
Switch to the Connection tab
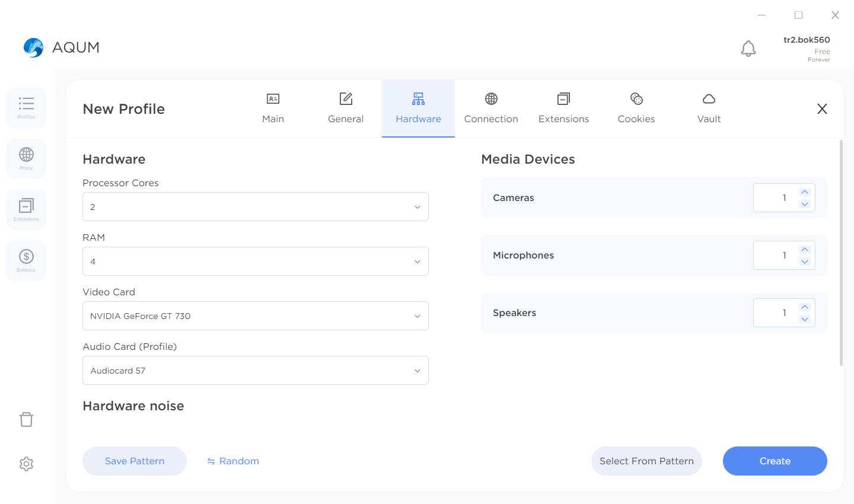pos(491,109)
